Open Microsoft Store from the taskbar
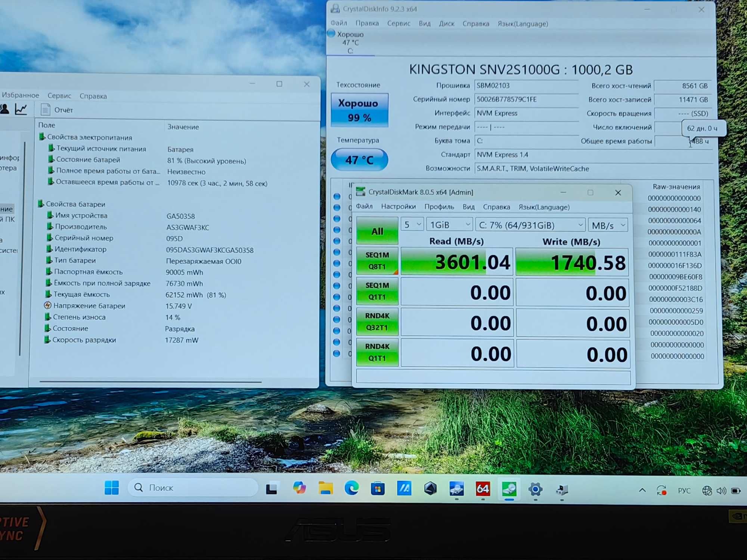 point(378,488)
